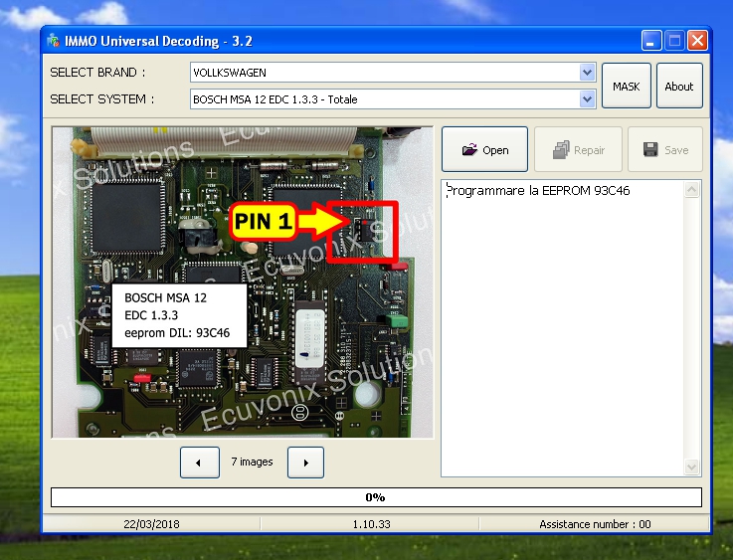The image size is (733, 560).
Task: Open the SELECT SYSTEM dropdown arrow
Action: [587, 99]
